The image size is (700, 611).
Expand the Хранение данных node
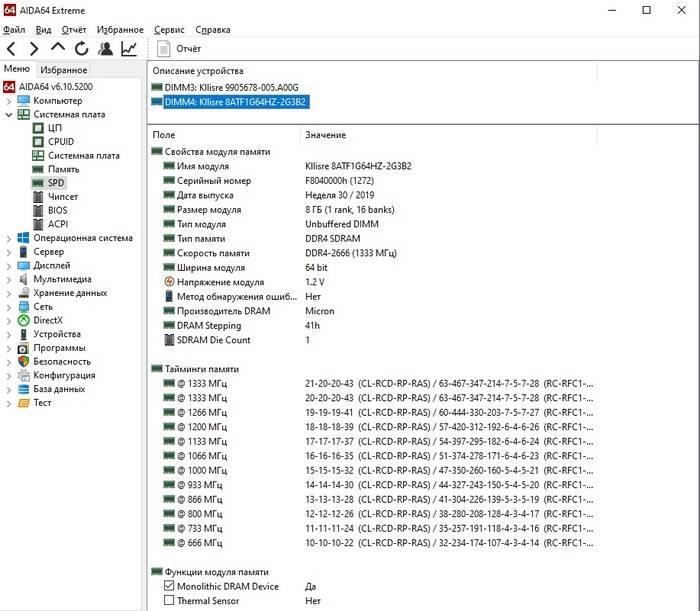coord(8,294)
